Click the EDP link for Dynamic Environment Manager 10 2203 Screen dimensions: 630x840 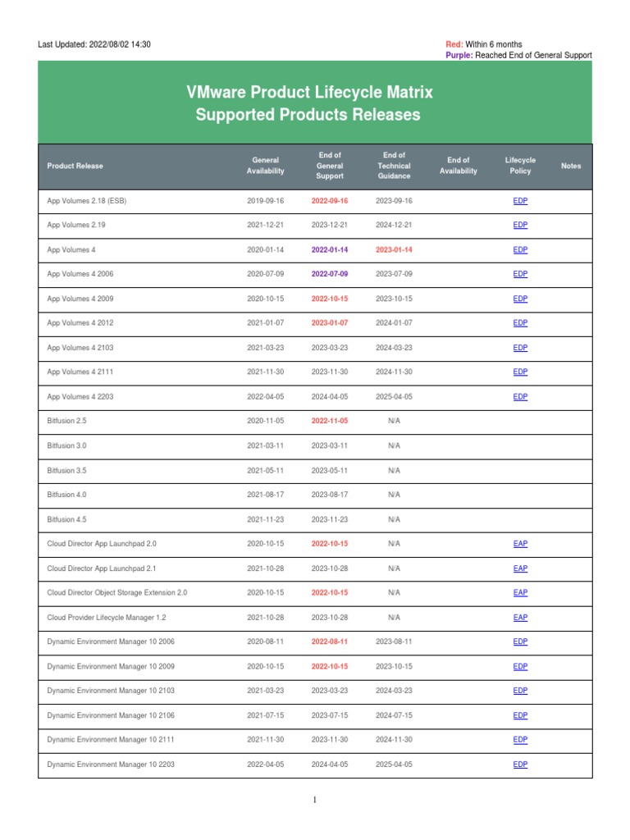coord(520,765)
